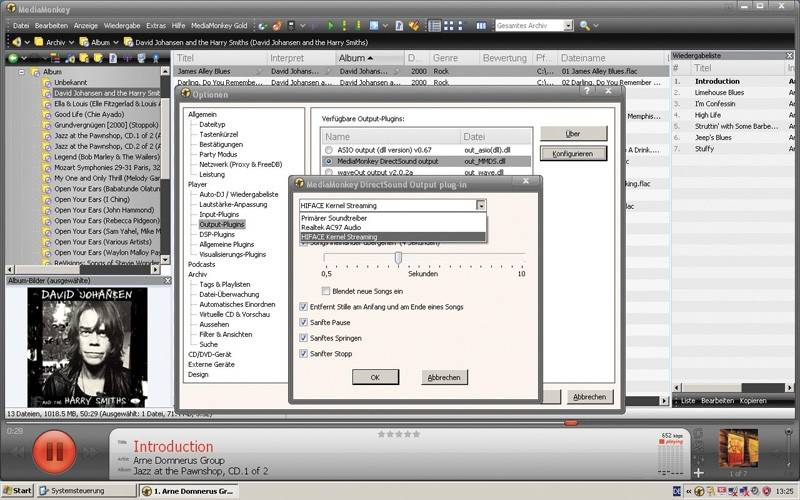
Task: Click the orange round icon in the top toolbar
Action: point(277,26)
